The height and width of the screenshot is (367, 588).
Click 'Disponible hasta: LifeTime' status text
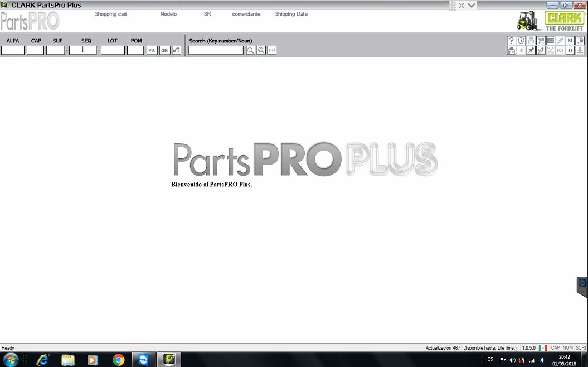[x=490, y=348]
